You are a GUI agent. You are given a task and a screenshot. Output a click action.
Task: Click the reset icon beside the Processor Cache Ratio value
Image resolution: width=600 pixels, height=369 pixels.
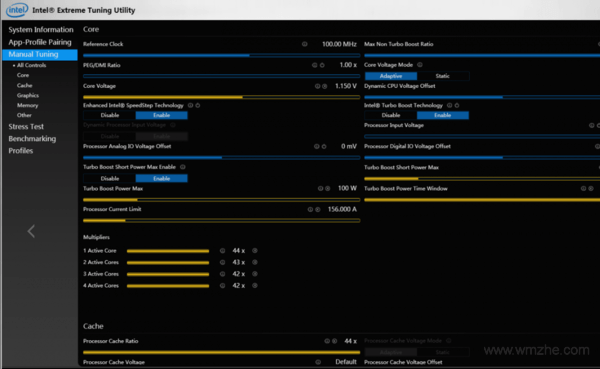[334, 341]
